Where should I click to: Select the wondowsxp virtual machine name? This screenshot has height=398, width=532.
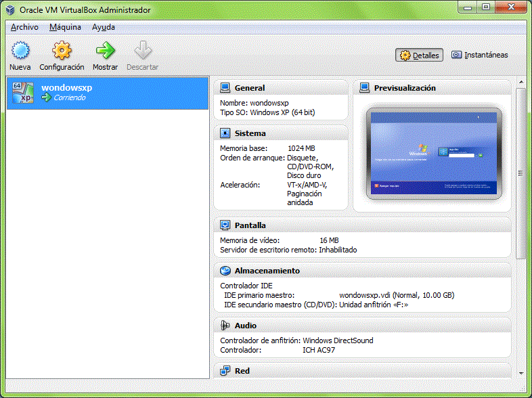tap(66, 87)
